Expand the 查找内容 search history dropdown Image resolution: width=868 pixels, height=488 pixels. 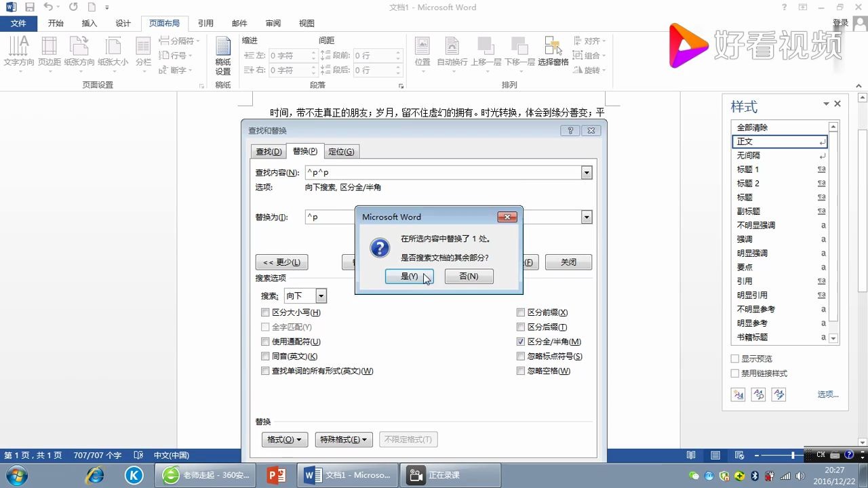pos(586,172)
